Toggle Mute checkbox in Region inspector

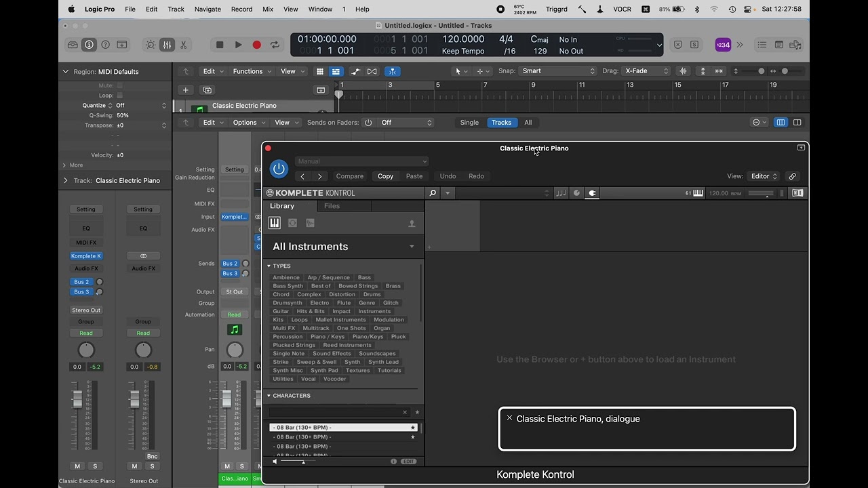(x=120, y=85)
